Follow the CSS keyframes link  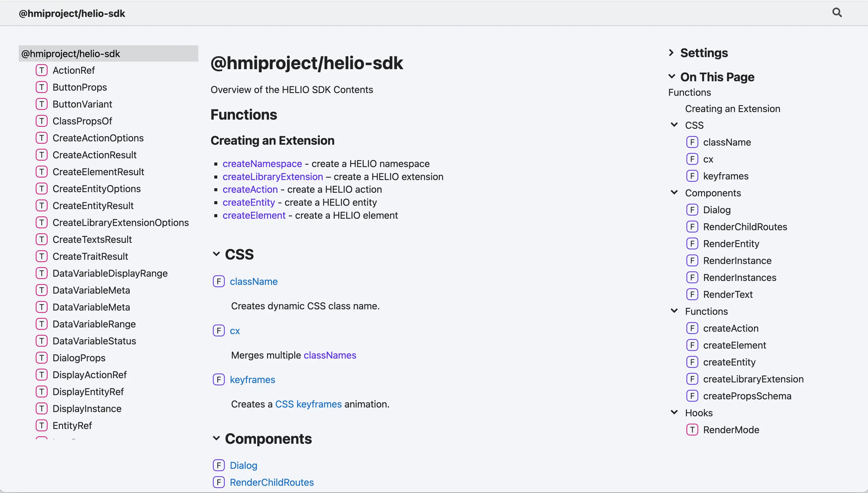tap(308, 404)
